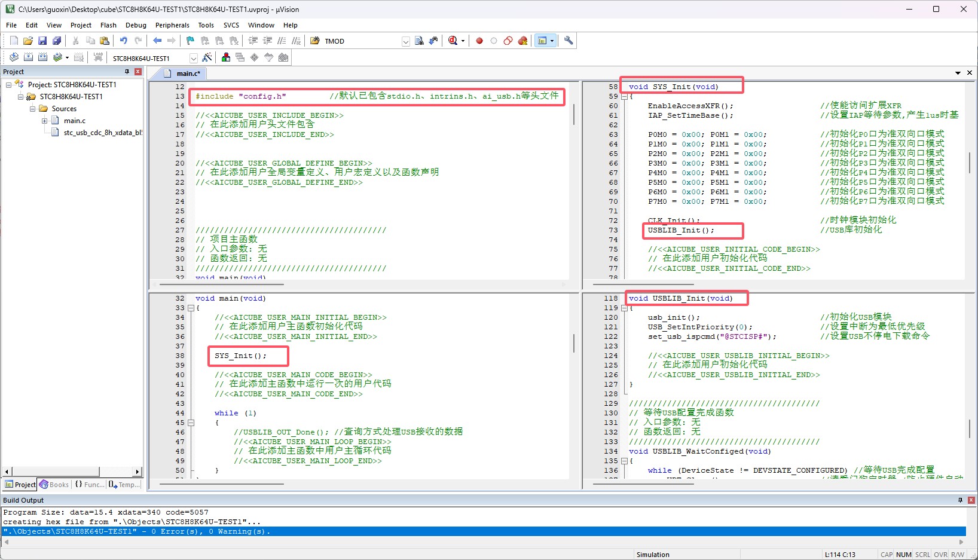
Task: Open the Debug menu
Action: [x=136, y=25]
